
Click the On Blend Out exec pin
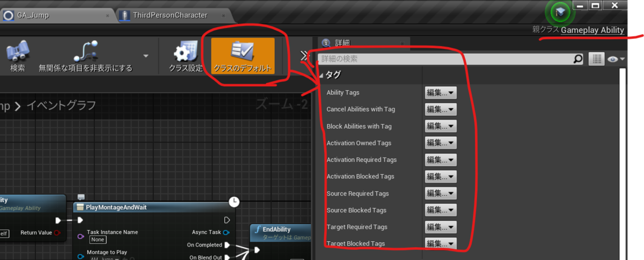pyautogui.click(x=227, y=257)
